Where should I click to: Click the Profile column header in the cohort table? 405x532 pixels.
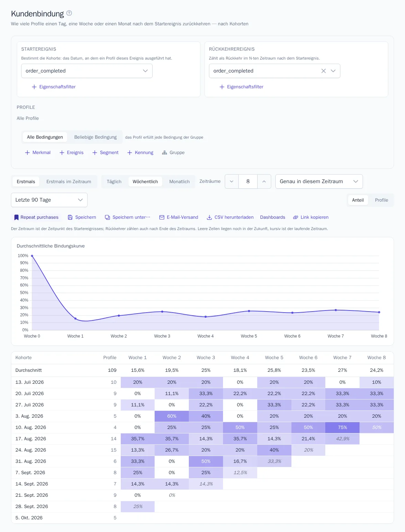click(110, 358)
